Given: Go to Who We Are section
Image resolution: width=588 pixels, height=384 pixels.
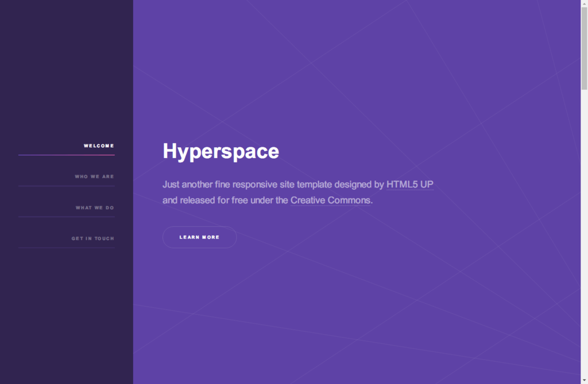Looking at the screenshot, I should 94,176.
